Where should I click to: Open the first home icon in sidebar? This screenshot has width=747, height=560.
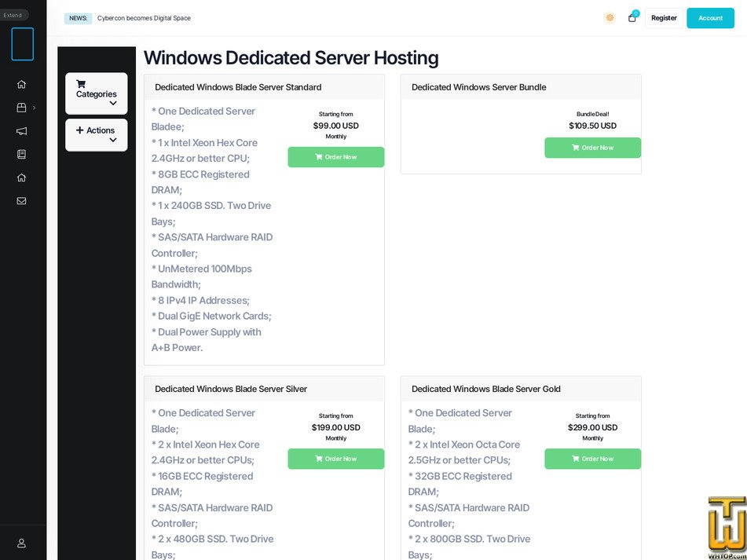(21, 84)
